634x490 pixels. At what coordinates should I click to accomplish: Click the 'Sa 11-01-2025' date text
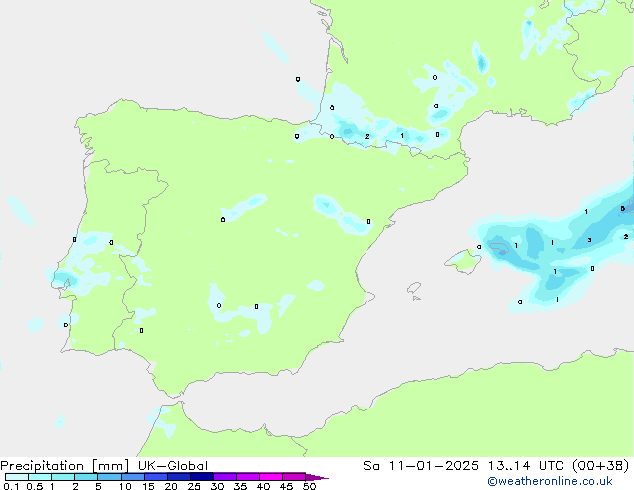pyautogui.click(x=421, y=466)
